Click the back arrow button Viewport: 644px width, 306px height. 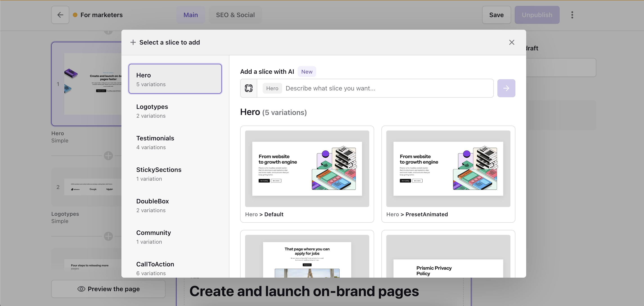tap(60, 15)
